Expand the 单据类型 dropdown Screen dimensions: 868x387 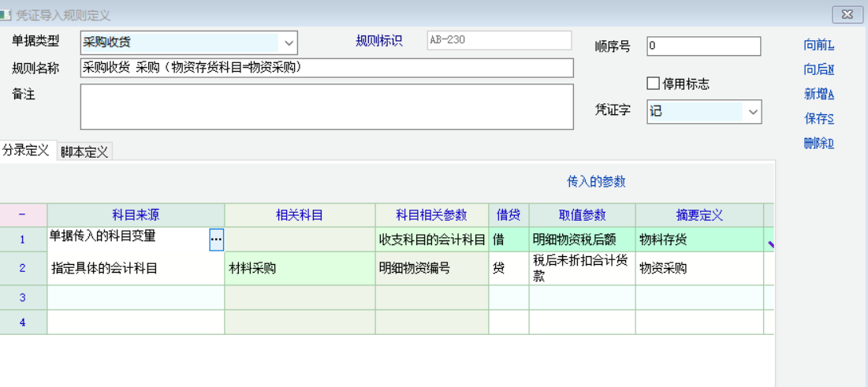[x=289, y=43]
